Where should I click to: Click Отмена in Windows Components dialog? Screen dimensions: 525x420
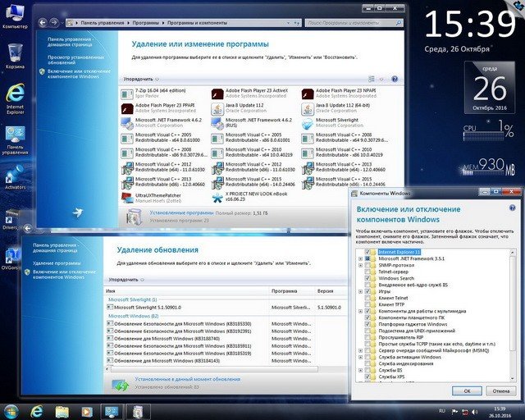(x=501, y=390)
